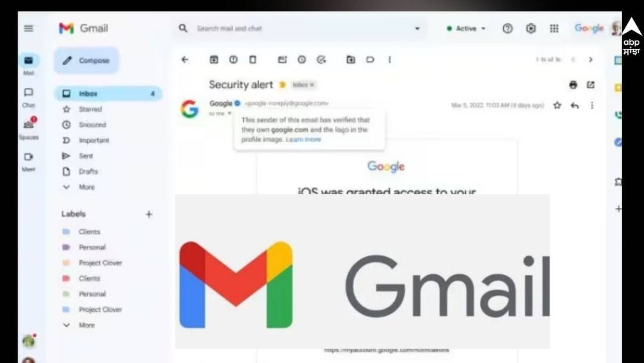Reply to the Google email
Viewport: 644px width, 363px height.
pyautogui.click(x=575, y=106)
